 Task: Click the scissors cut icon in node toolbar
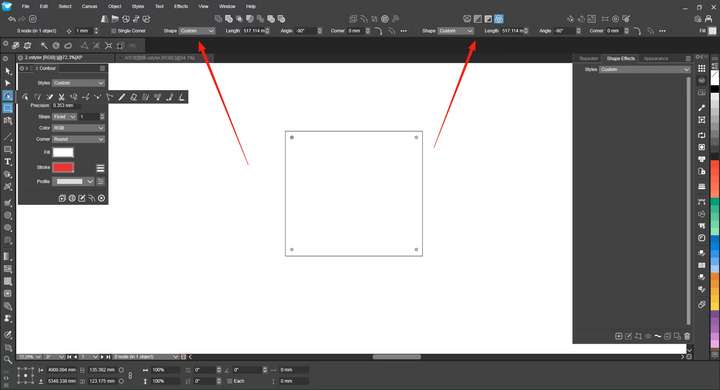click(x=61, y=97)
